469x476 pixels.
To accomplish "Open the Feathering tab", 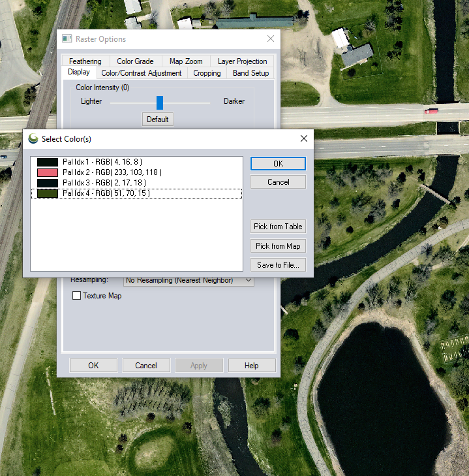I will [x=85, y=61].
